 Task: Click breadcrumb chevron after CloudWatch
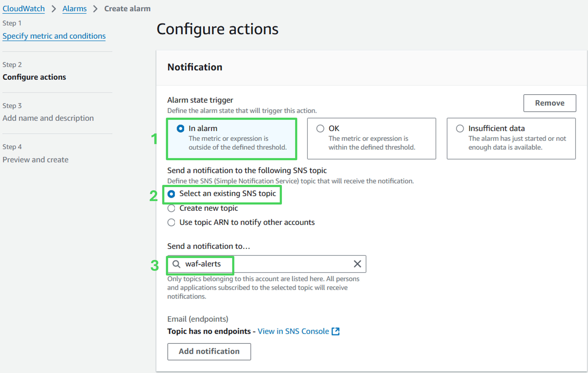[54, 9]
